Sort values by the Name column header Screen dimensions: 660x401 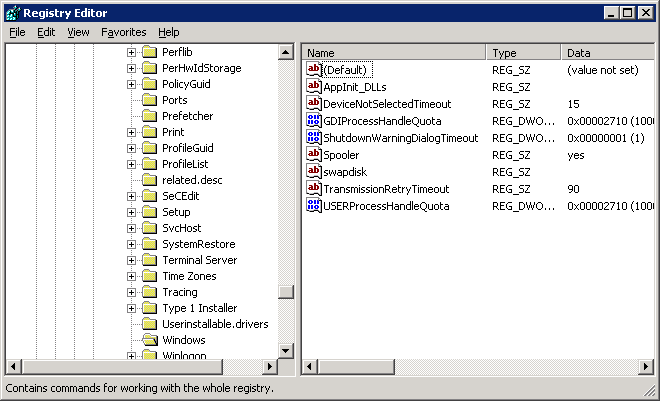[x=393, y=52]
